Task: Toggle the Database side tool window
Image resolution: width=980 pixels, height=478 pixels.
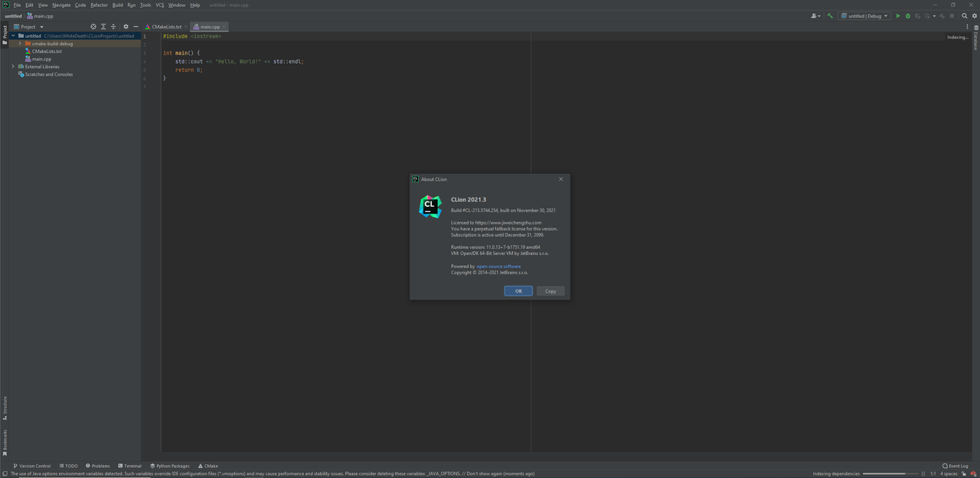Action: (x=975, y=39)
